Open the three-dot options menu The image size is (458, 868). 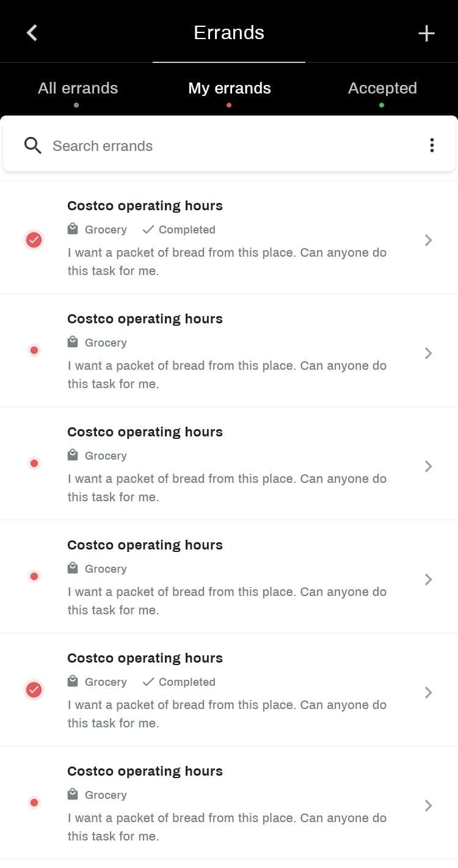pos(432,145)
